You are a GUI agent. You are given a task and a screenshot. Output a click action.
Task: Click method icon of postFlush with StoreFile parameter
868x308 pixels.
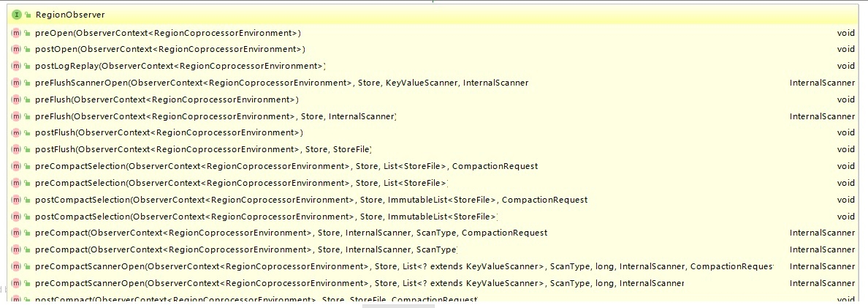16,149
